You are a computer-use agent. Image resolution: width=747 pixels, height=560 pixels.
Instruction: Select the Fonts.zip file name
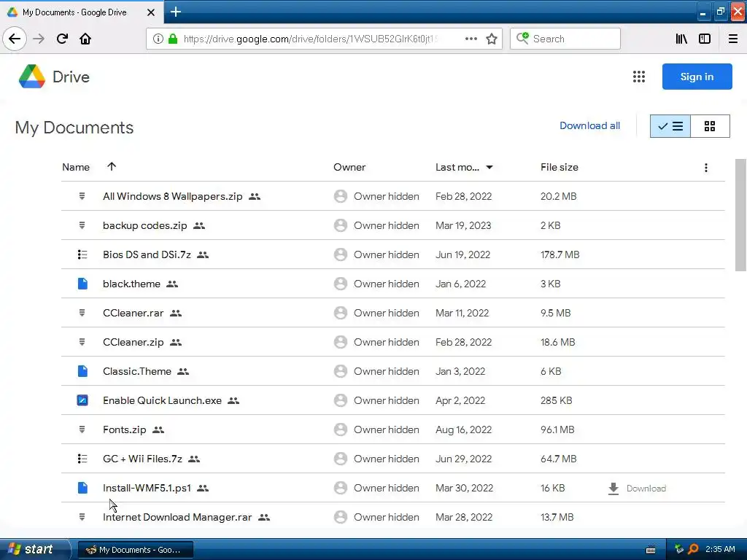124,429
